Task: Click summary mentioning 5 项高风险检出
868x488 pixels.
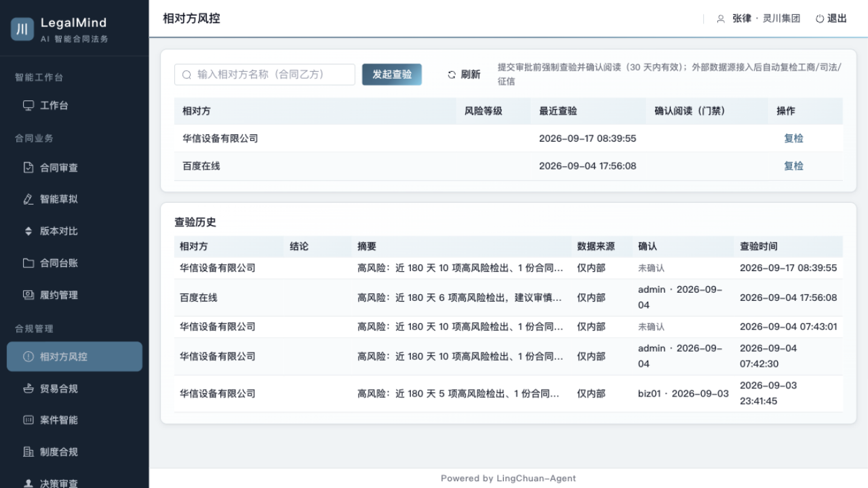Action: coord(458,394)
